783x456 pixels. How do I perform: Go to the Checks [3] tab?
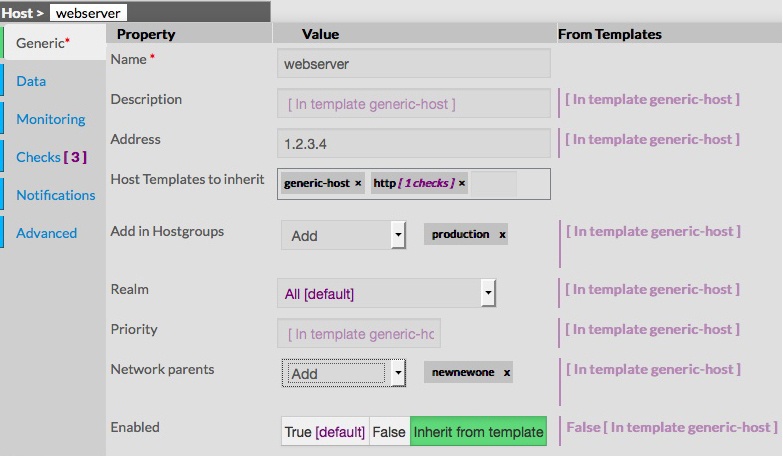tap(51, 157)
